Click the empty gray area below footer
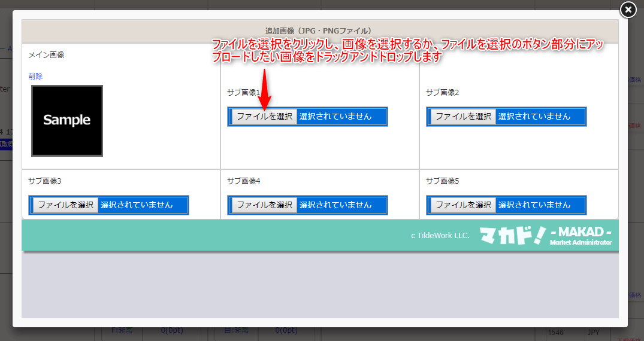Image resolution: width=644 pixels, height=341 pixels. pyautogui.click(x=319, y=287)
